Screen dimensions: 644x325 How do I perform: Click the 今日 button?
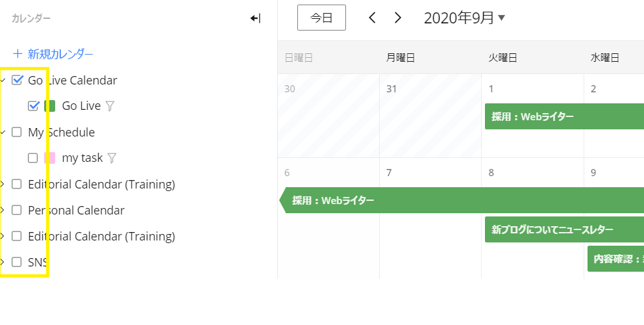[x=321, y=18]
